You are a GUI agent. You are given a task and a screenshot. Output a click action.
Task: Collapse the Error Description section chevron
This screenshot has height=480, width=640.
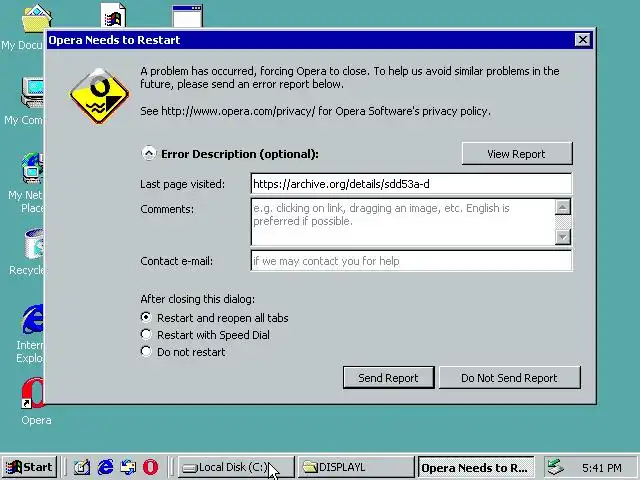(x=149, y=153)
